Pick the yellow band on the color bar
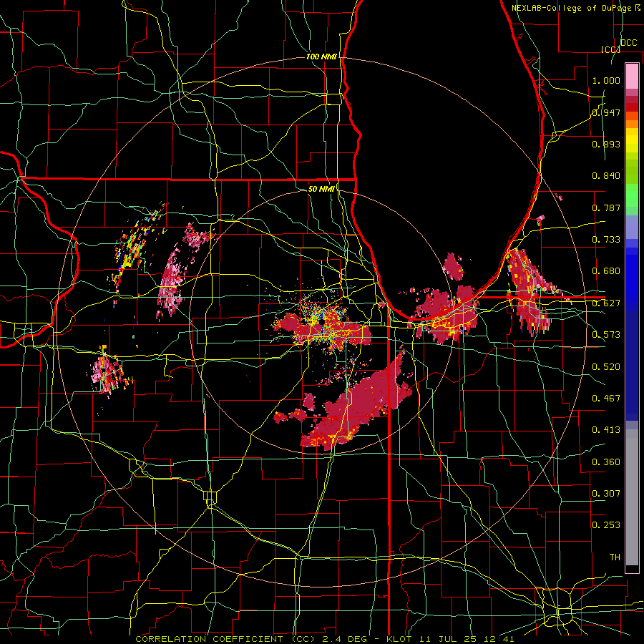The image size is (644, 644). (632, 141)
